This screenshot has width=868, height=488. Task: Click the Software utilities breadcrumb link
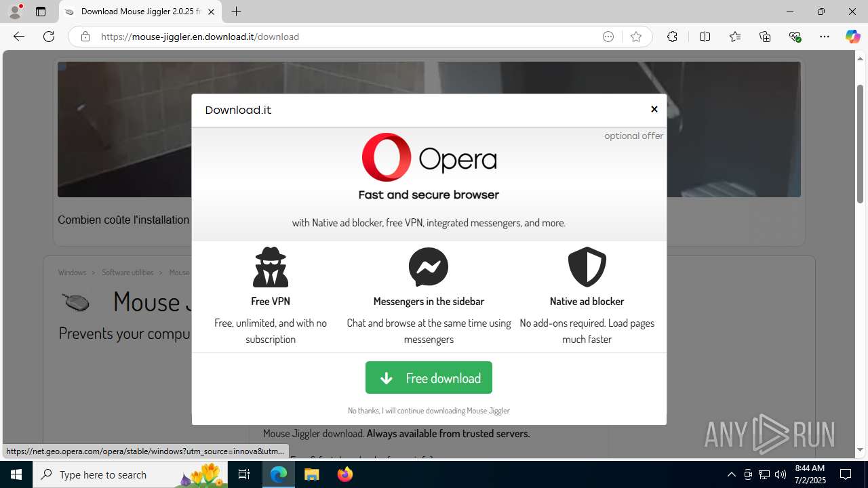(x=127, y=272)
